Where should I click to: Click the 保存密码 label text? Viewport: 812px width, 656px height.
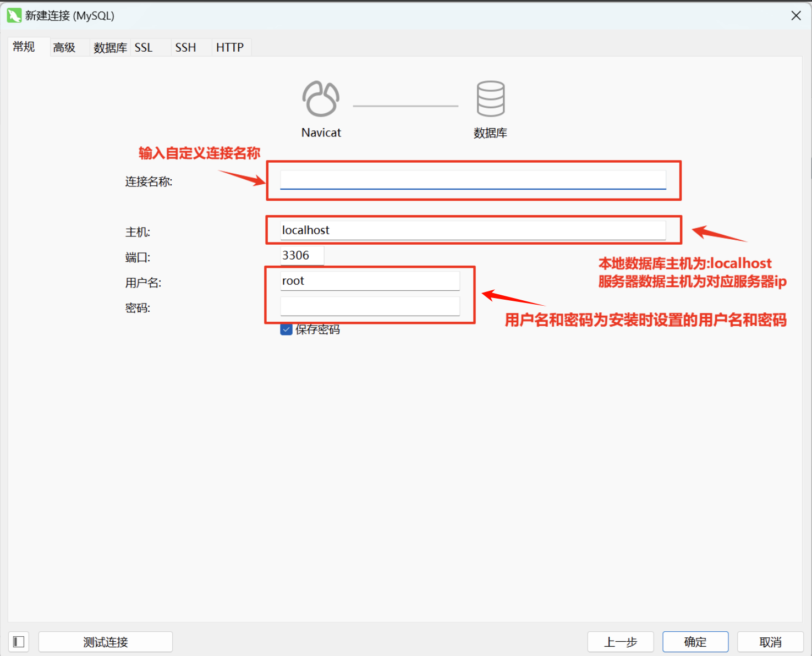[x=318, y=329]
